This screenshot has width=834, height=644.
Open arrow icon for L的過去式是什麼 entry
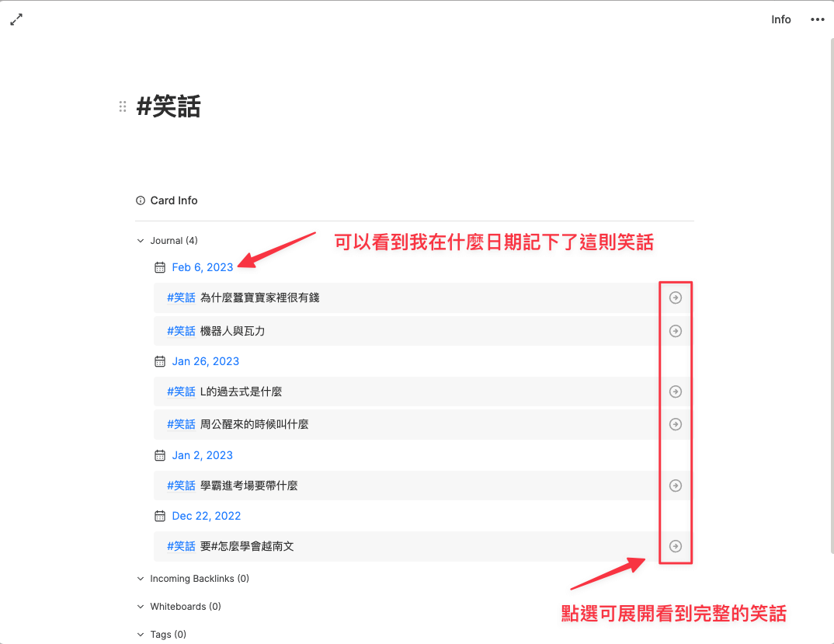(x=676, y=392)
